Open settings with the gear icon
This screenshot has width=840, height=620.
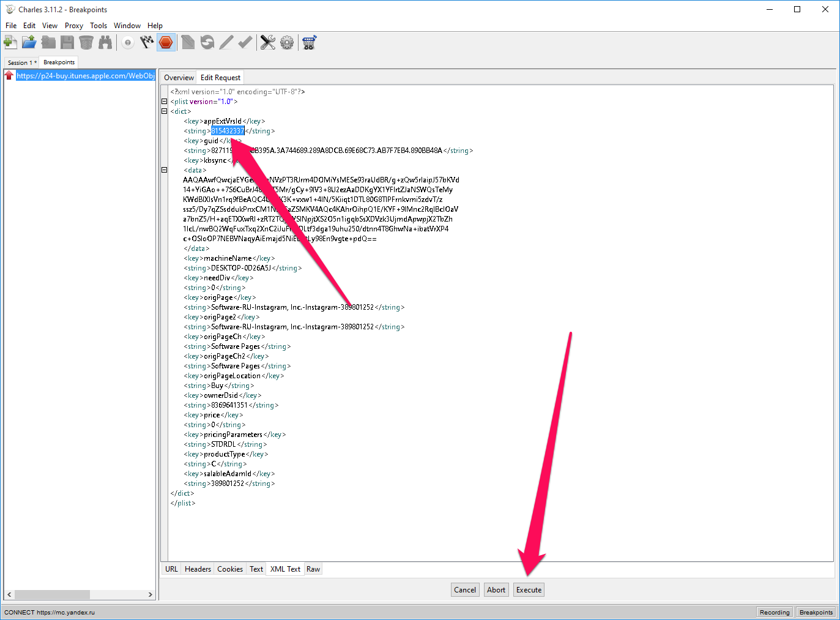point(287,42)
